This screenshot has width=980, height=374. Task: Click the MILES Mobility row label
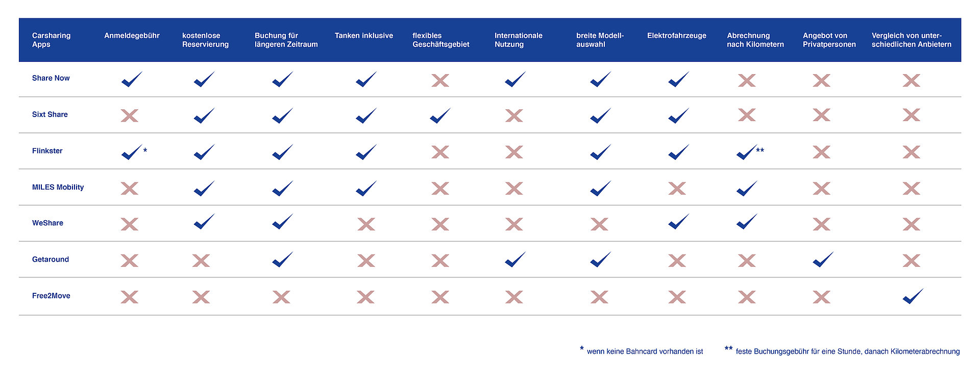pyautogui.click(x=58, y=187)
